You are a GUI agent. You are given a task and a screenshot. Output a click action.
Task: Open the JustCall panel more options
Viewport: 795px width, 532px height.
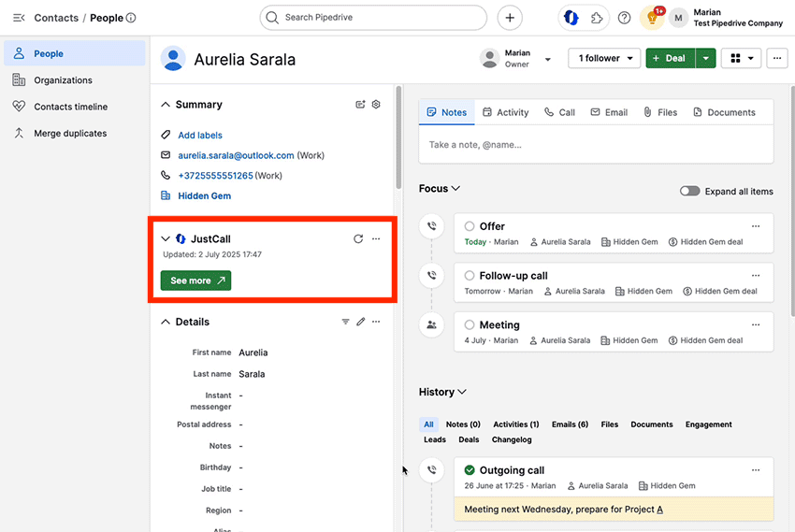[x=376, y=238]
